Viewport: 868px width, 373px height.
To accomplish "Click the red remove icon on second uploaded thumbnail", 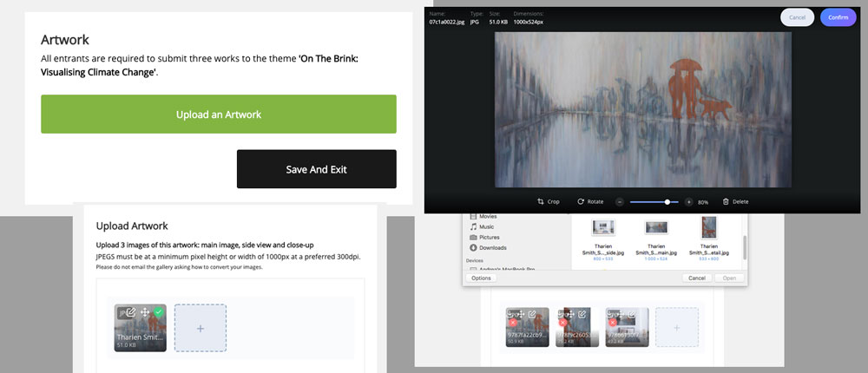I will (563, 322).
